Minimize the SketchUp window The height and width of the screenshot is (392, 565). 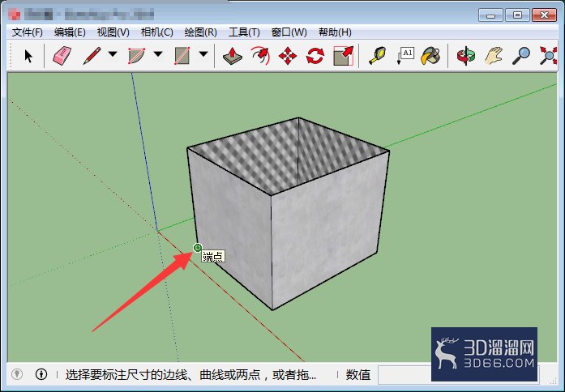pyautogui.click(x=490, y=15)
